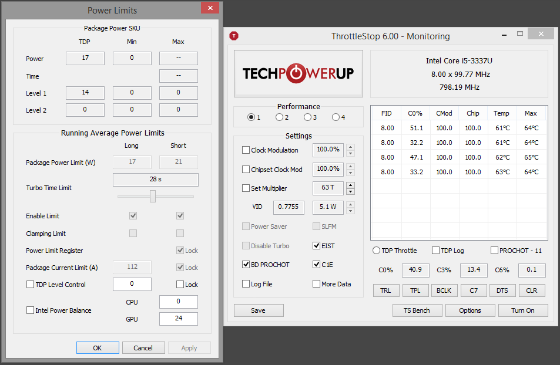The image size is (560, 365).
Task: Open TS Bench
Action: pyautogui.click(x=417, y=310)
